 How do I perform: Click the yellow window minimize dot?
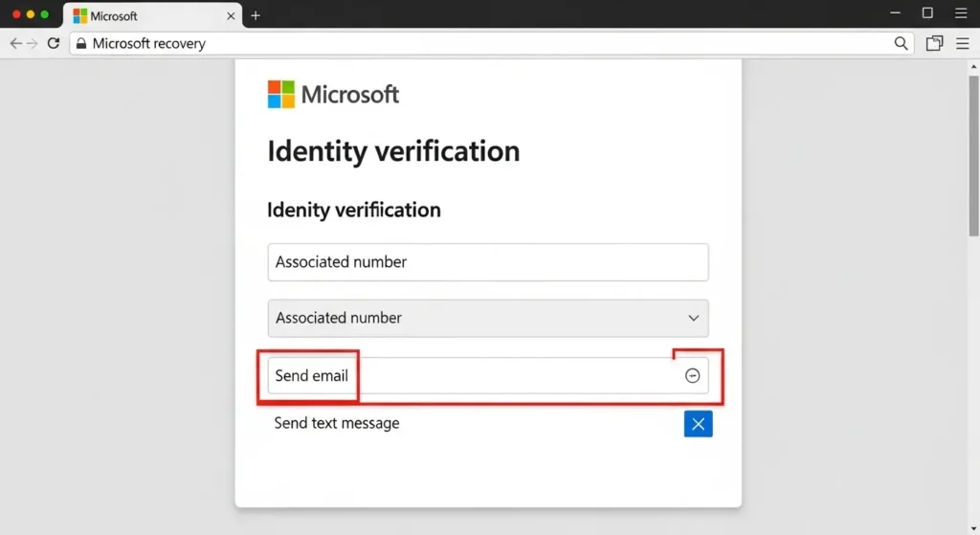tap(30, 14)
